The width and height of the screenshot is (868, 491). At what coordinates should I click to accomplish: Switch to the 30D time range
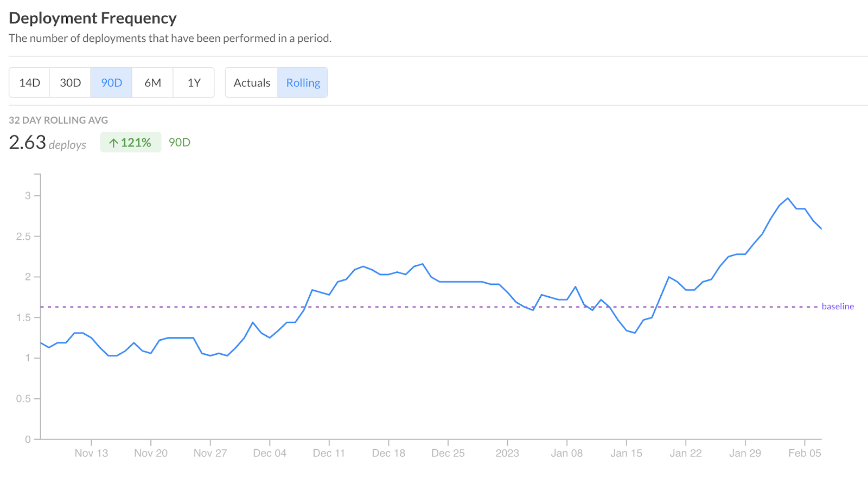(x=70, y=82)
